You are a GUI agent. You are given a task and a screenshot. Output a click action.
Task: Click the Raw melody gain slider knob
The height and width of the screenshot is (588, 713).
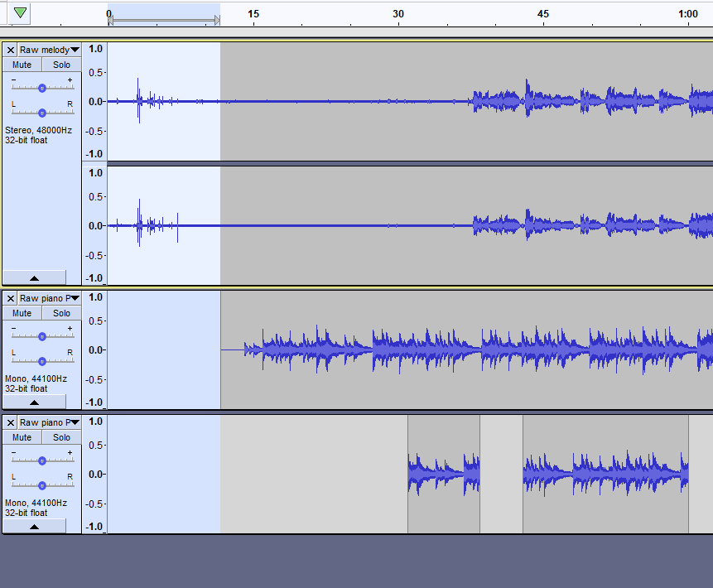tap(42, 88)
